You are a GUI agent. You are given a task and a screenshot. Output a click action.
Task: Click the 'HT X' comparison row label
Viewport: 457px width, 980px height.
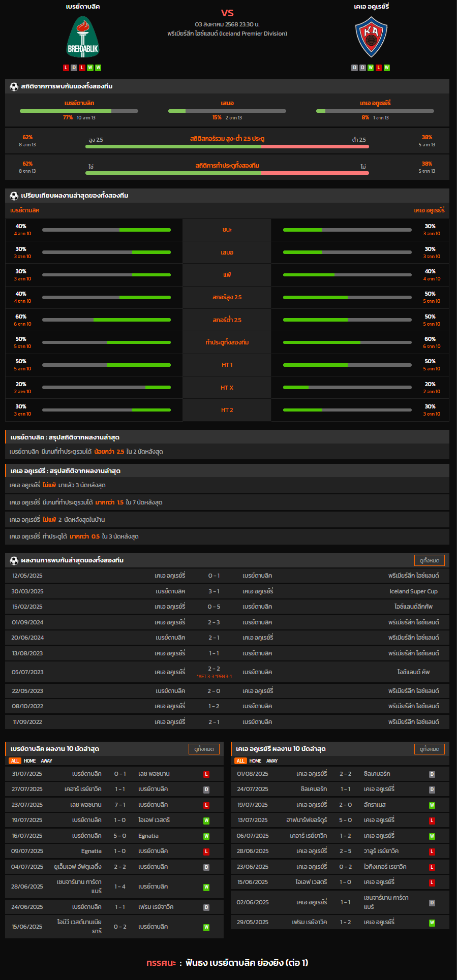tap(227, 388)
